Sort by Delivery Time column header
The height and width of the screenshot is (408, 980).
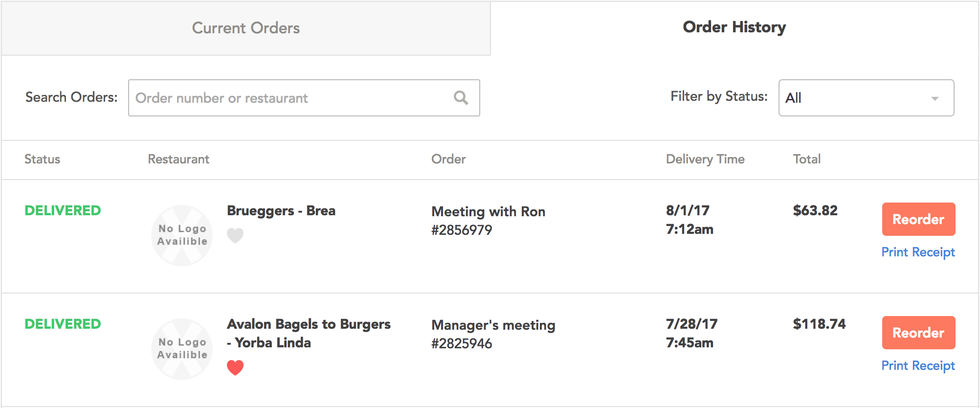[705, 159]
